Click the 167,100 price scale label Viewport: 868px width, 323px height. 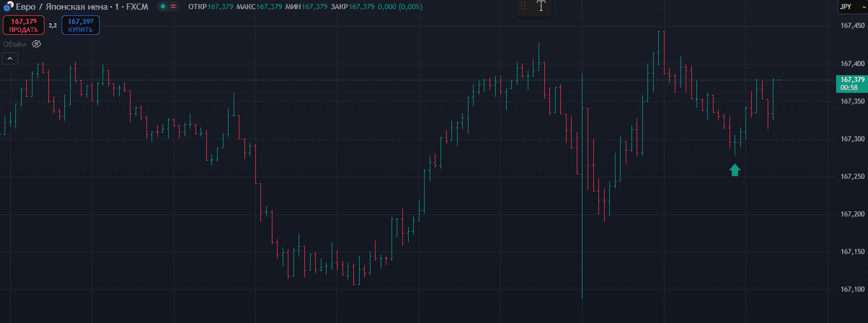point(852,289)
